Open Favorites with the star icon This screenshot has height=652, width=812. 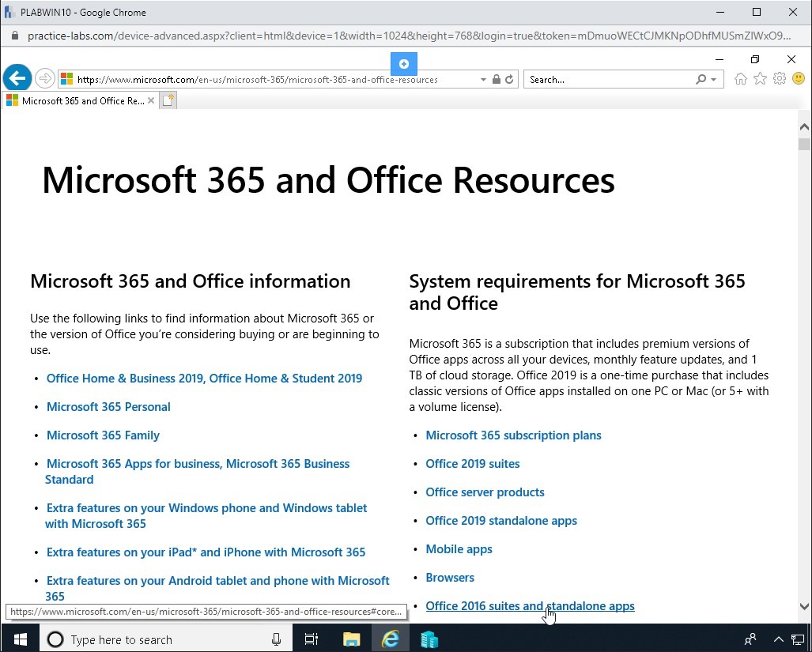[x=760, y=79]
